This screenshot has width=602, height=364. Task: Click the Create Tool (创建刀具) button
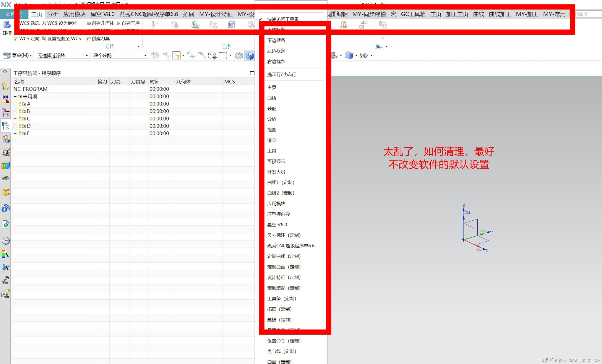pos(98,38)
